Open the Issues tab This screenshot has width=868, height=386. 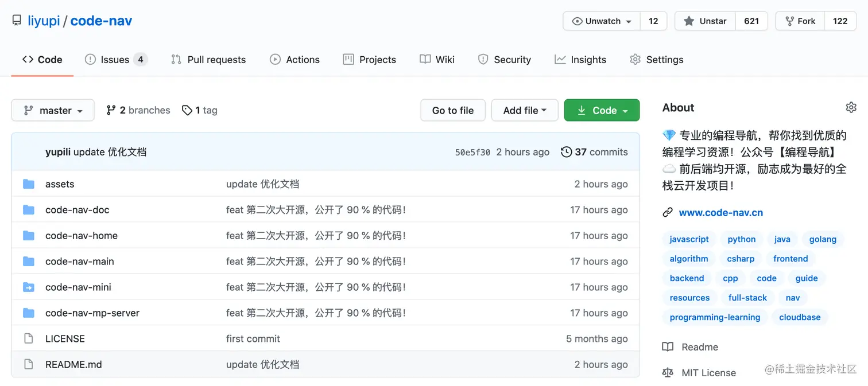[x=116, y=60]
